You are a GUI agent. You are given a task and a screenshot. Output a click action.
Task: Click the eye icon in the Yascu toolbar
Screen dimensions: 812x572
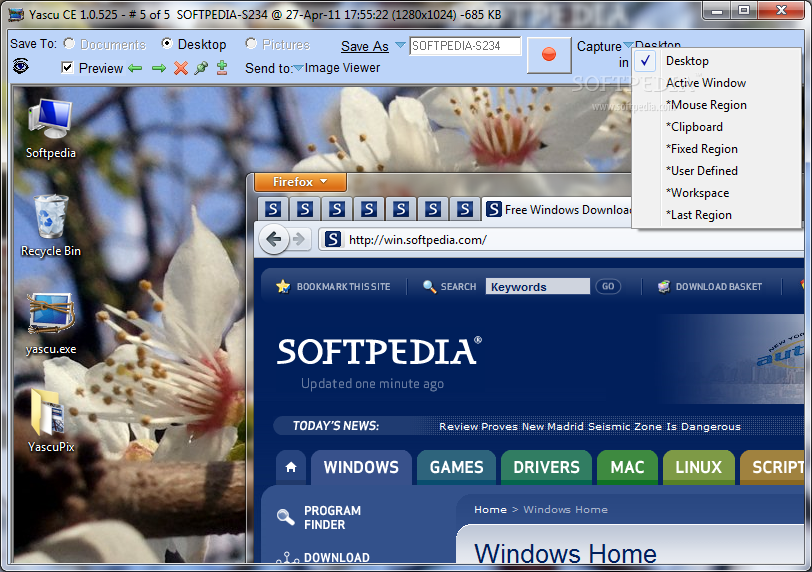[x=20, y=66]
